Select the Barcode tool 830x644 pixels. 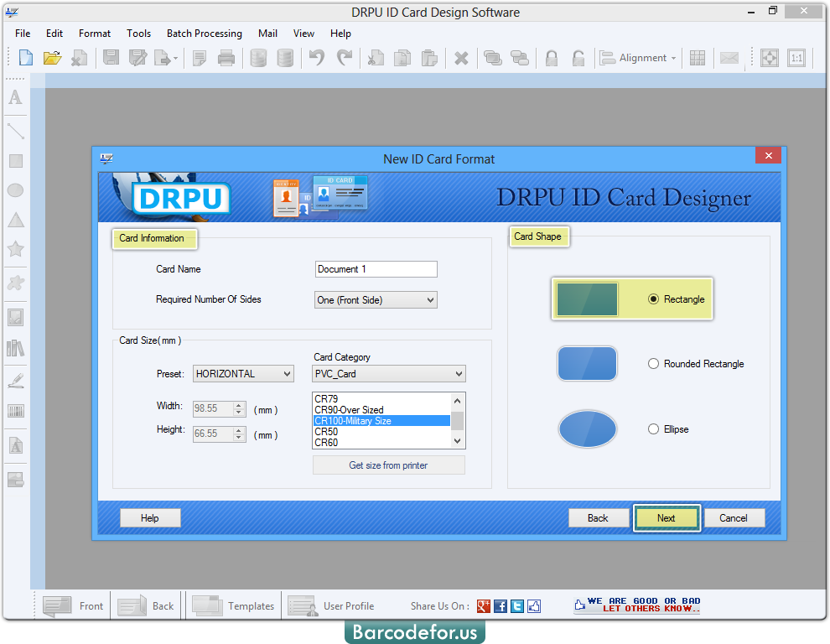[15, 411]
